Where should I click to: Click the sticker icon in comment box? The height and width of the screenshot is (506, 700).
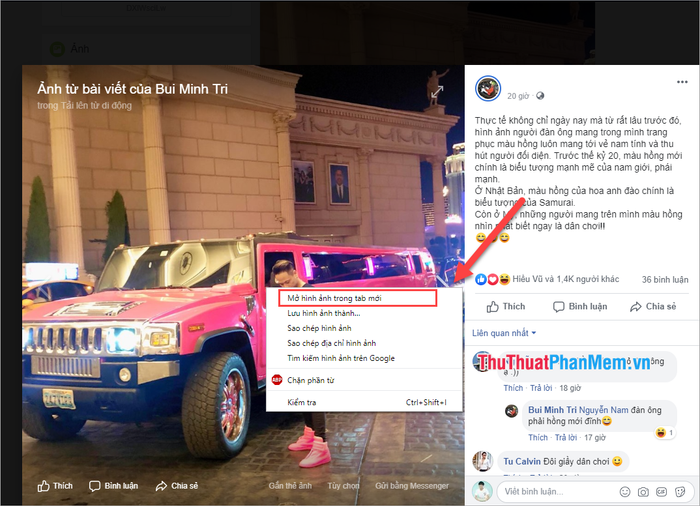pyautogui.click(x=680, y=492)
